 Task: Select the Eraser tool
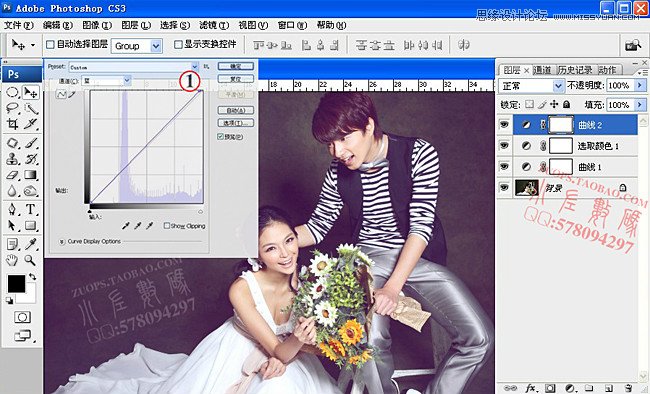pos(12,175)
